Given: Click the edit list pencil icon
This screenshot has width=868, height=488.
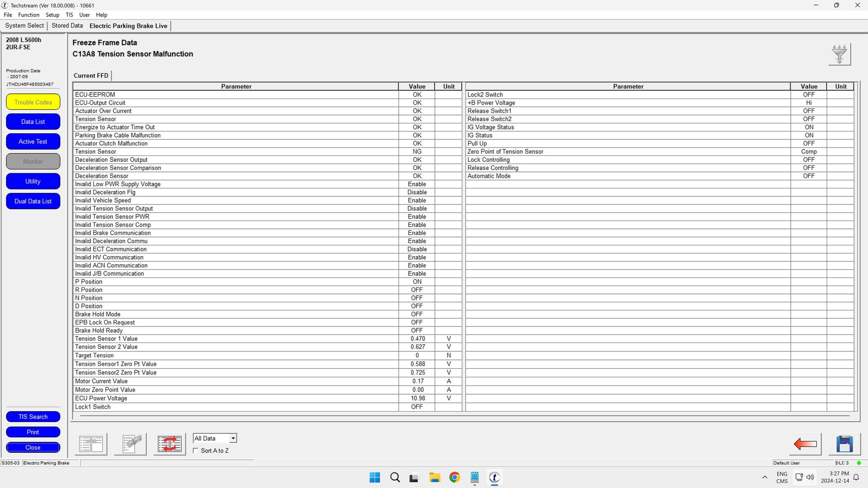Looking at the screenshot, I should (x=130, y=444).
